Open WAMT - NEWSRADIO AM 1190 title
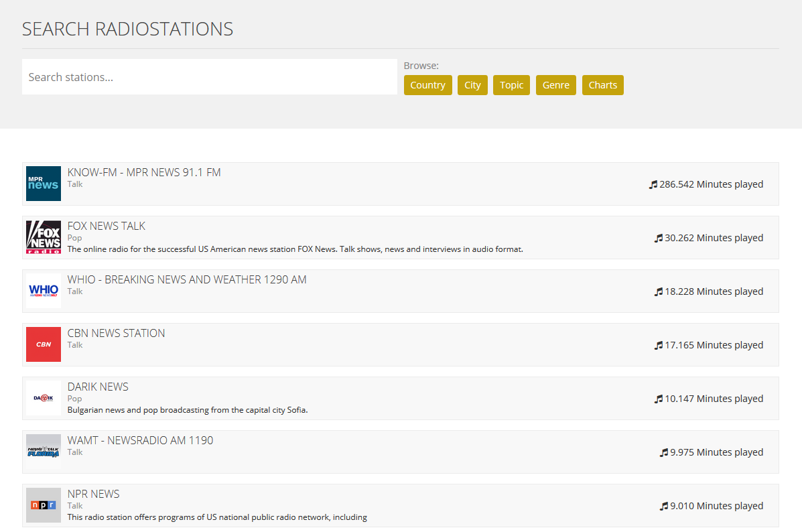This screenshot has width=802, height=532. tap(140, 440)
